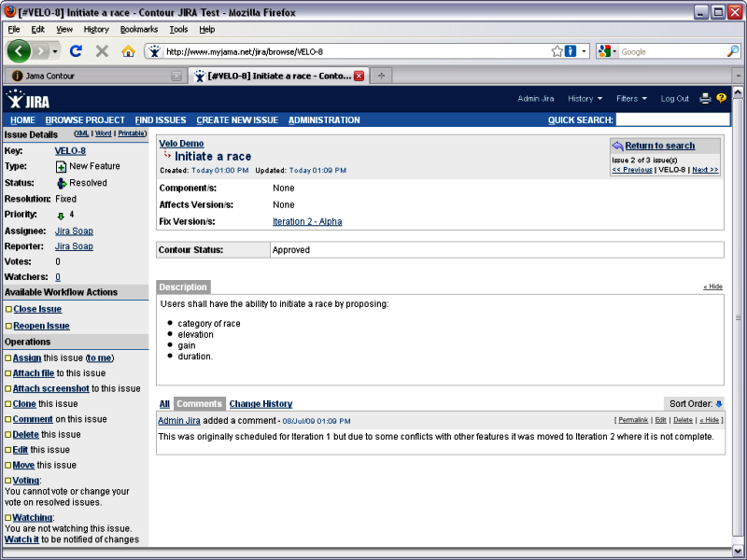Switch to the Change History tab
Screen dimensions: 747x560
[261, 404]
